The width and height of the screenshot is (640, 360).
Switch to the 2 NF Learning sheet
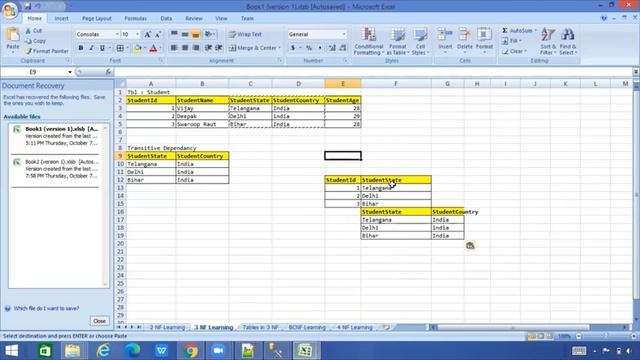[167, 327]
